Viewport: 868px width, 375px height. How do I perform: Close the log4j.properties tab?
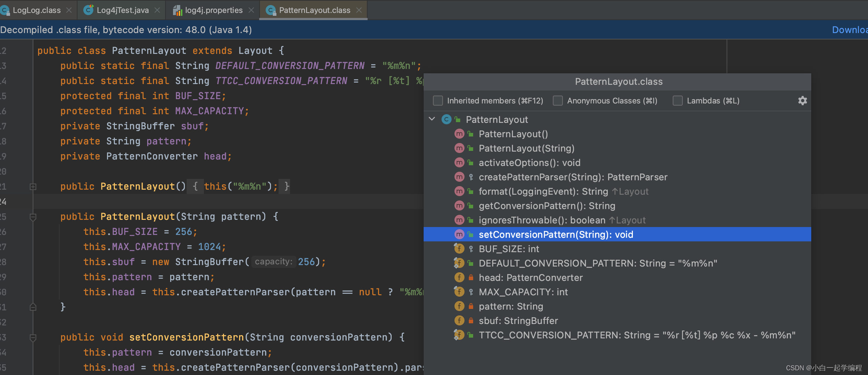tap(251, 10)
